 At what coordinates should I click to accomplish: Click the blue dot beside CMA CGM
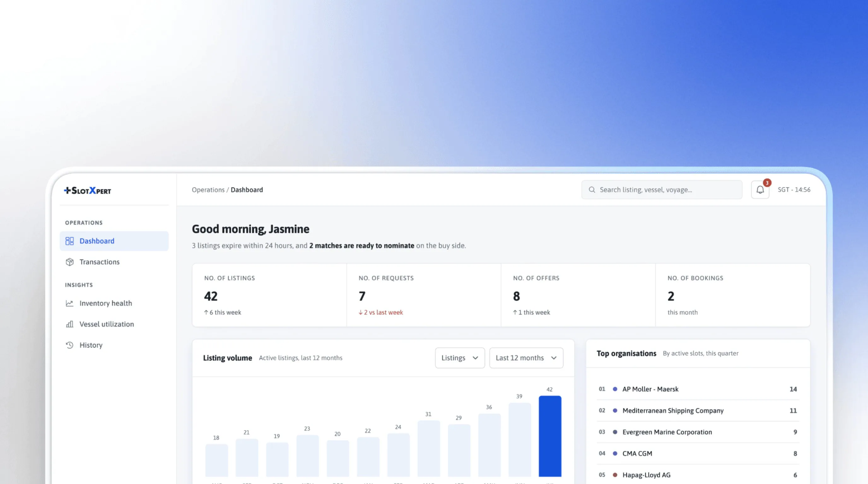[x=615, y=454]
